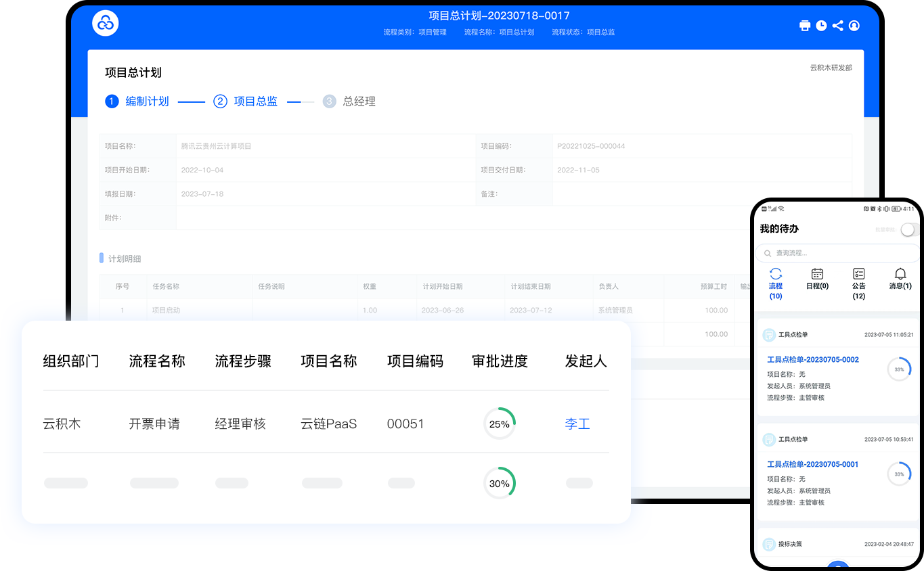Image resolution: width=924 pixels, height=571 pixels.
Task: Tap the 公告 checklist icon
Action: click(858, 274)
